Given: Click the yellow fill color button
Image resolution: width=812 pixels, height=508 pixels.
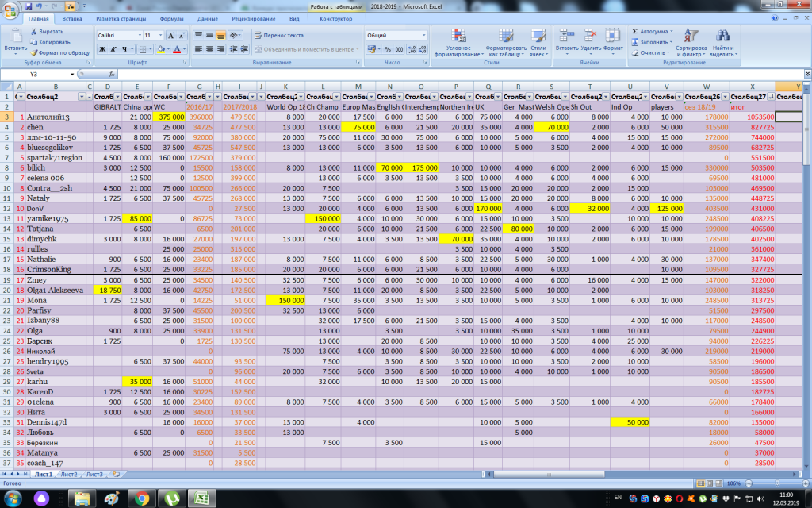Looking at the screenshot, I should coord(161,49).
